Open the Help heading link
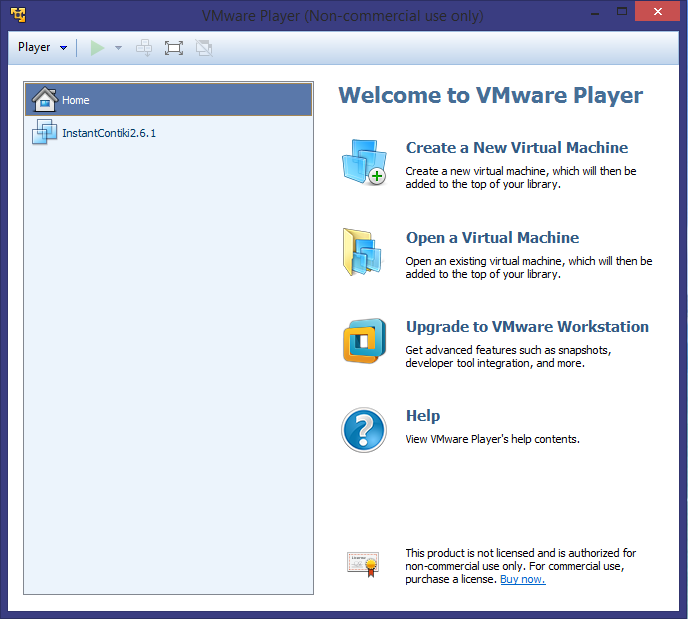Screen dimensions: 688x619 pyautogui.click(x=423, y=415)
